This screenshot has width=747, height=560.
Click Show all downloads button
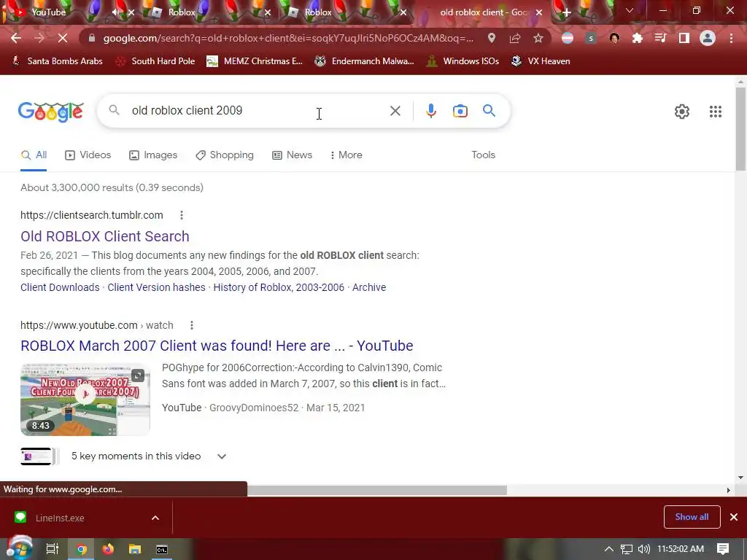[x=692, y=517]
